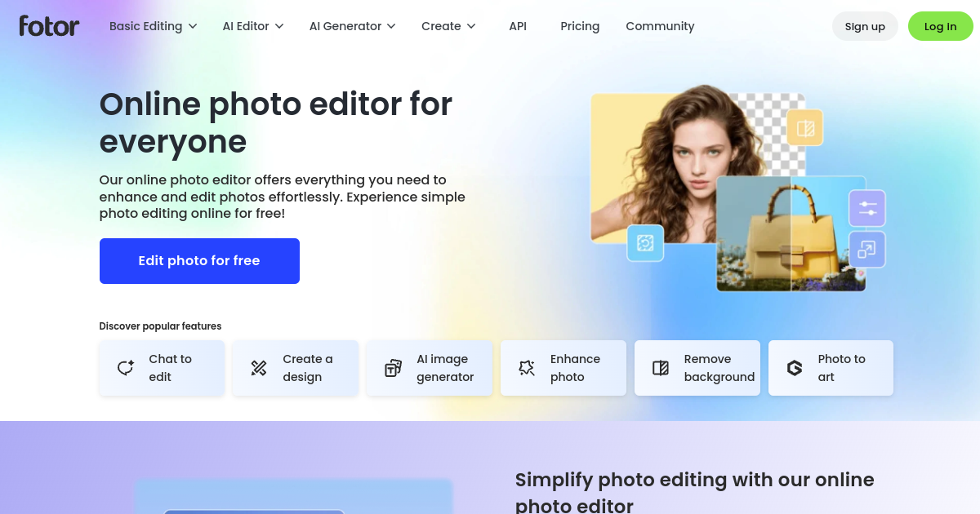Click the Edit photo for free button
This screenshot has width=980, height=514.
(199, 261)
